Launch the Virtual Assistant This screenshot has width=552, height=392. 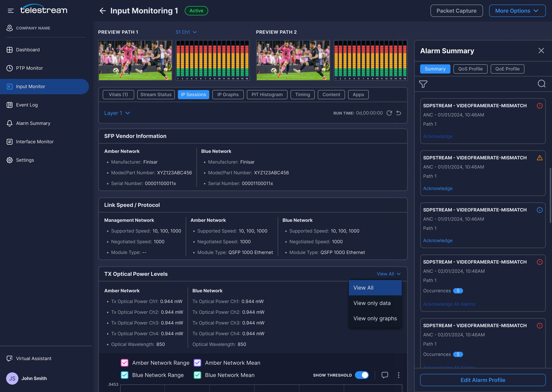[34, 358]
